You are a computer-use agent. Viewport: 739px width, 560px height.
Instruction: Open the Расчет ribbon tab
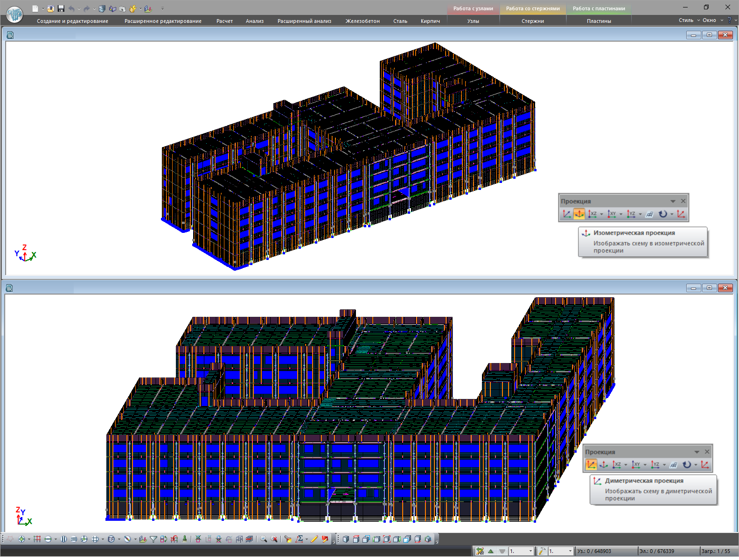[224, 21]
